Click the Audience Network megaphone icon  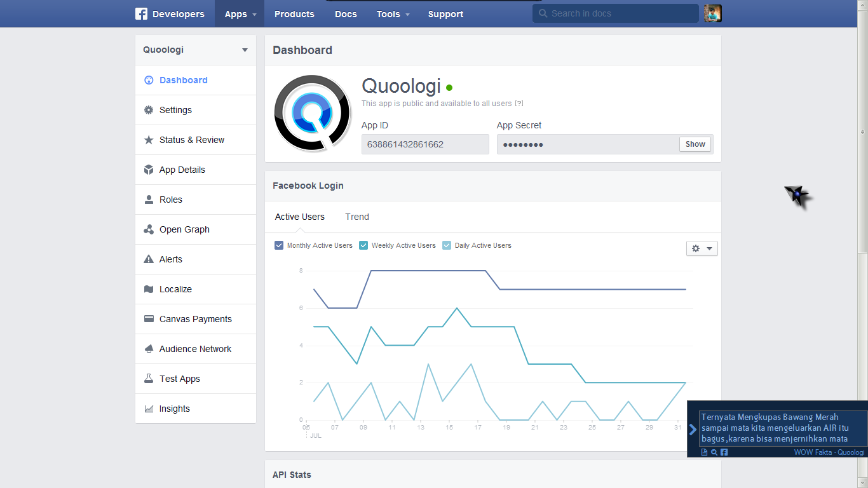149,349
